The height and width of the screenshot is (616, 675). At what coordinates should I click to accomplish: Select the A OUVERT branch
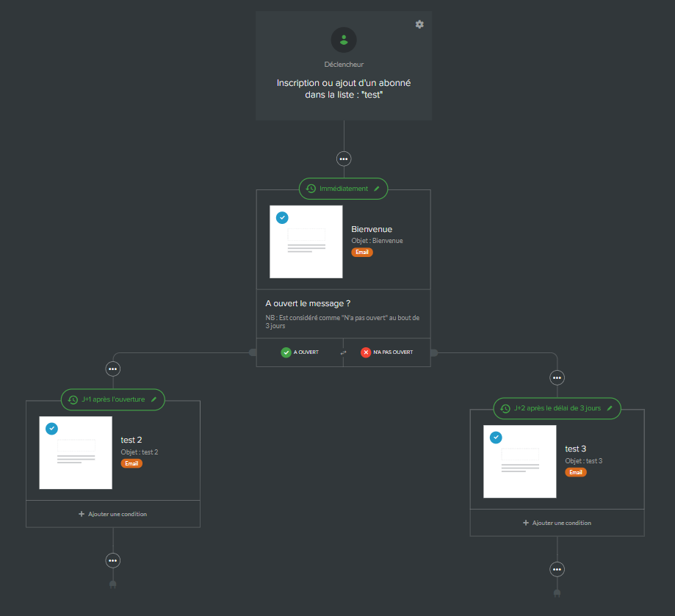click(300, 352)
